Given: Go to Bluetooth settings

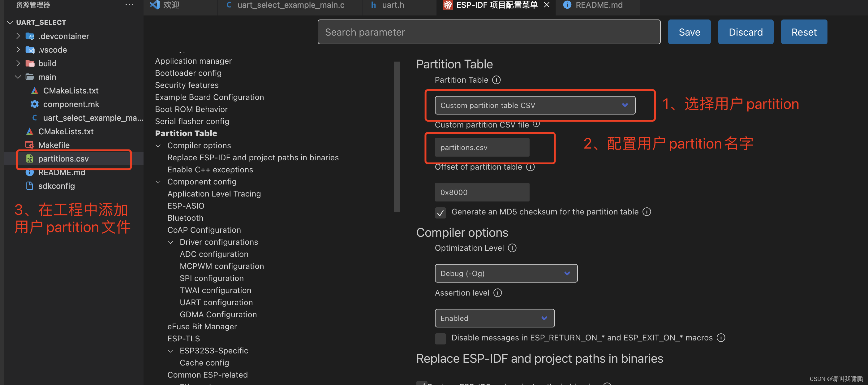Looking at the screenshot, I should click(x=185, y=218).
